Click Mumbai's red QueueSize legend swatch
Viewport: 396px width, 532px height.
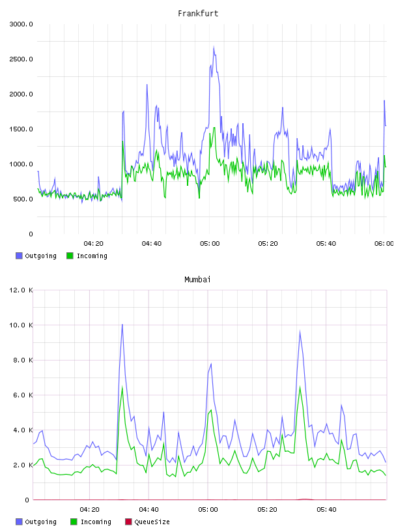tap(128, 522)
